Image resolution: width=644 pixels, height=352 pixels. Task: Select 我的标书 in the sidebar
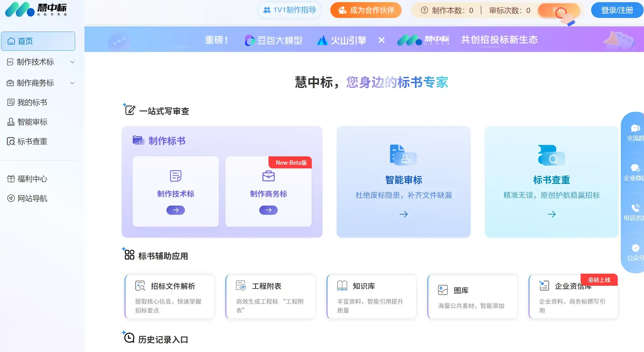32,102
